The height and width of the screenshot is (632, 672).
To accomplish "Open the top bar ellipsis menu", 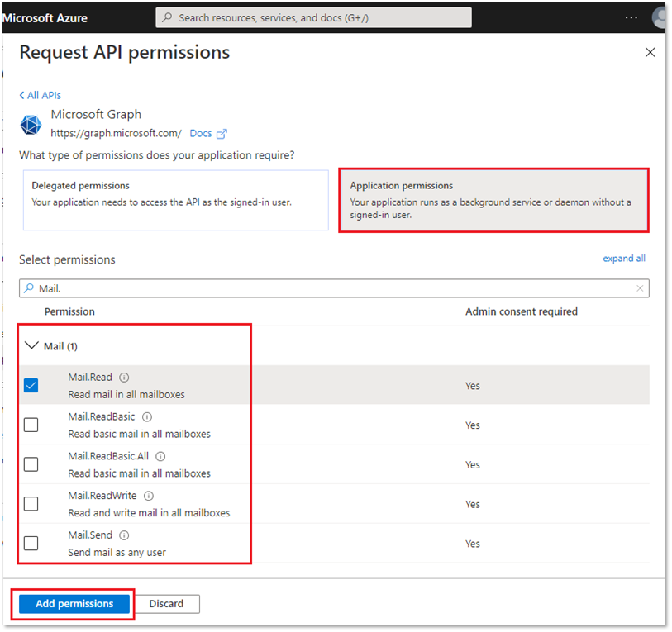I will (x=631, y=17).
